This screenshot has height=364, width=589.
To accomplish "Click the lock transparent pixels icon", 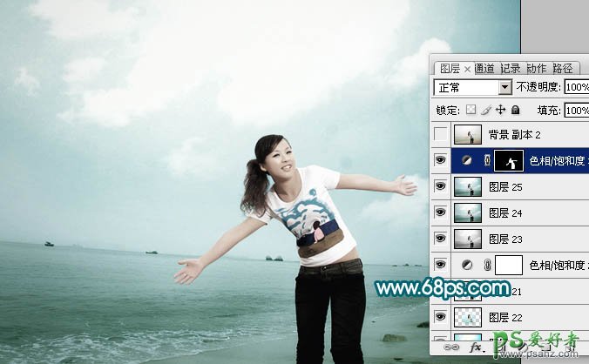I will point(472,111).
